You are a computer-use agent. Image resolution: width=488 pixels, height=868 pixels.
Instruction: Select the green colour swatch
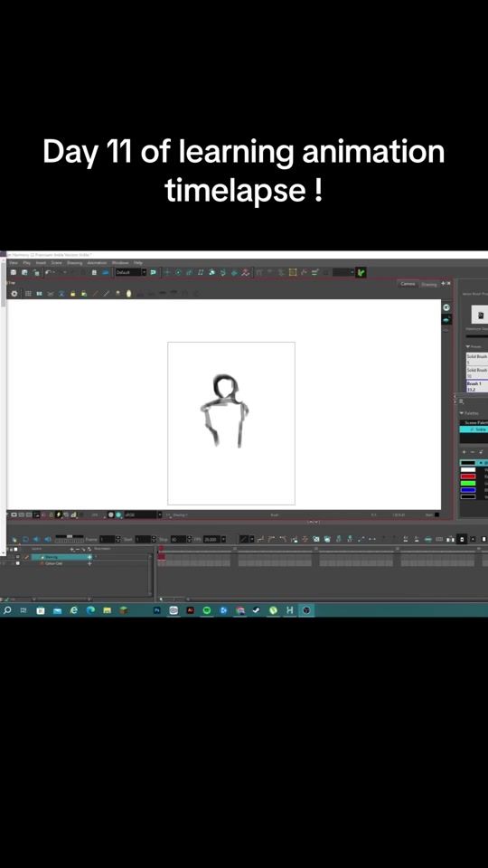tap(468, 483)
